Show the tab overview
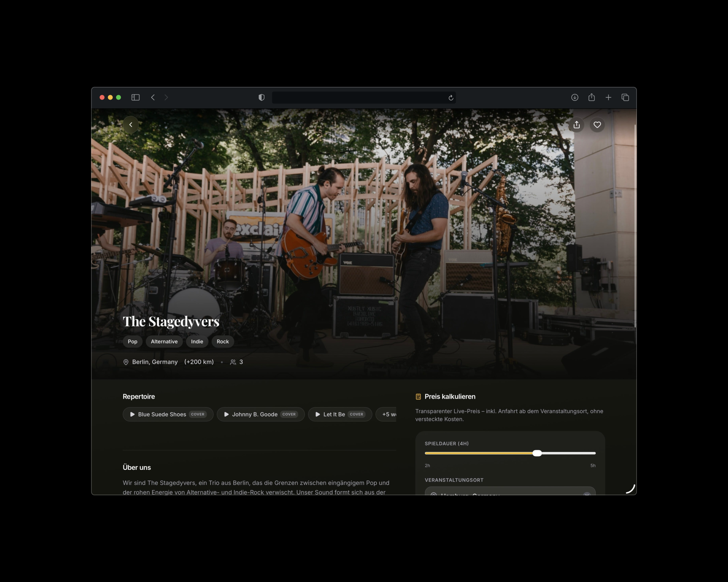Image resolution: width=728 pixels, height=582 pixels. [x=625, y=97]
